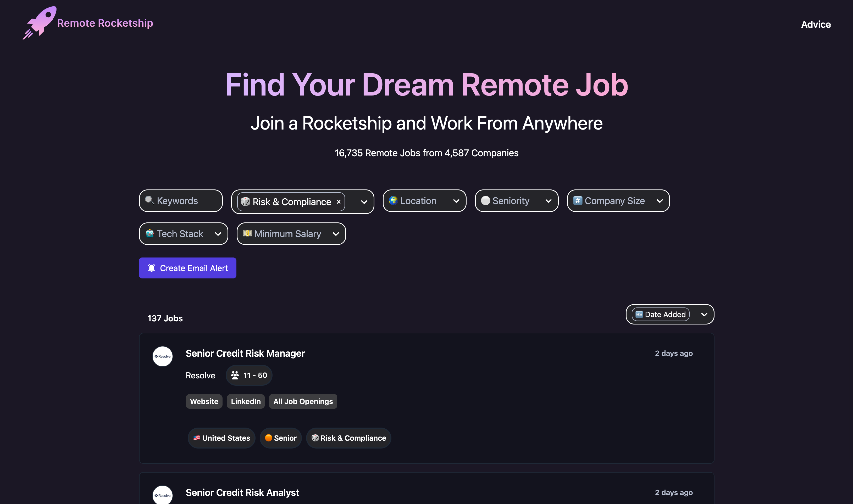The height and width of the screenshot is (504, 853).
Task: Expand the Seniority dropdown
Action: [x=548, y=201]
